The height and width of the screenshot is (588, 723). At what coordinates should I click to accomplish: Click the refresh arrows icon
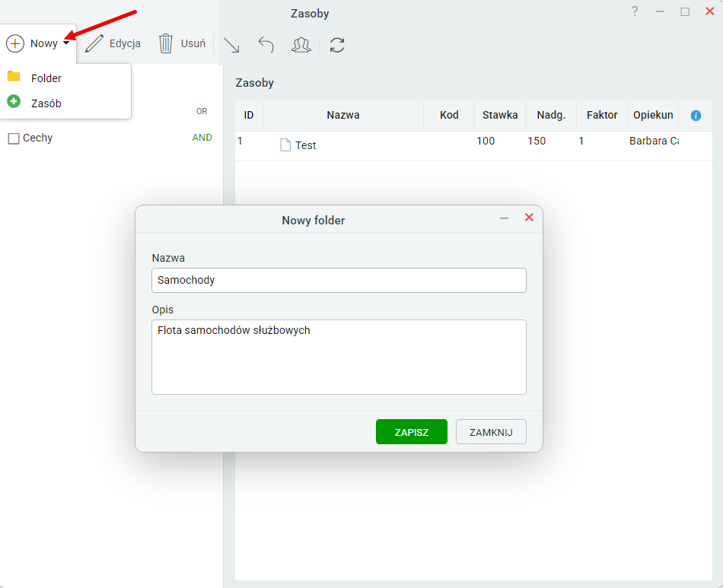coord(337,45)
